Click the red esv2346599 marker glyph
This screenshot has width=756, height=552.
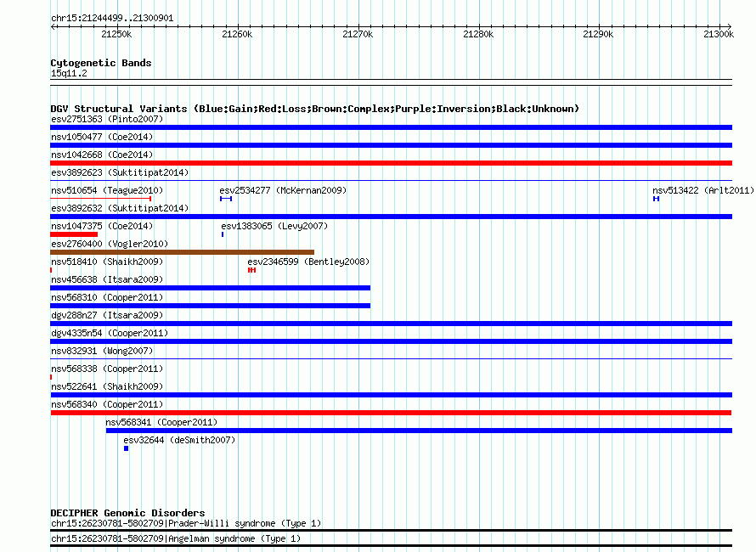[251, 270]
